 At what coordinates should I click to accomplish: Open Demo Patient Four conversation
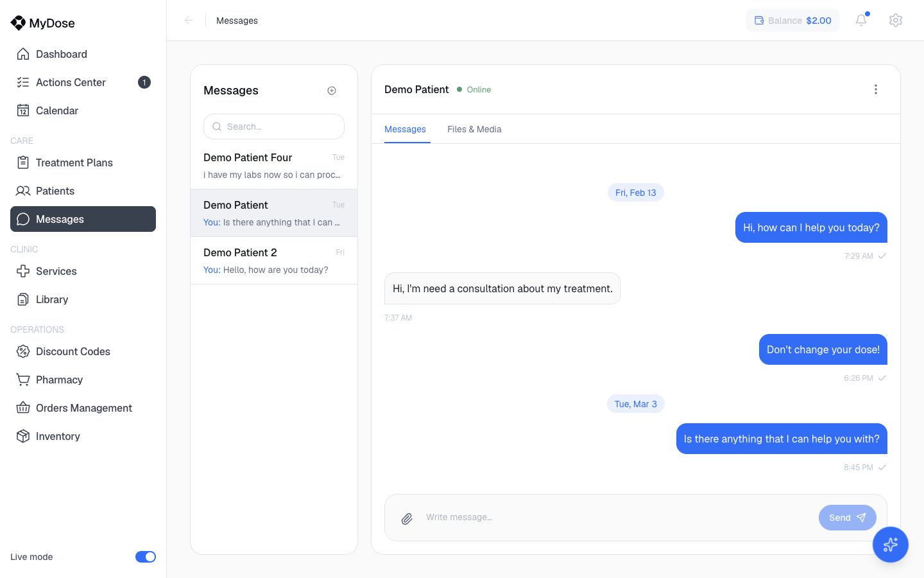click(274, 166)
